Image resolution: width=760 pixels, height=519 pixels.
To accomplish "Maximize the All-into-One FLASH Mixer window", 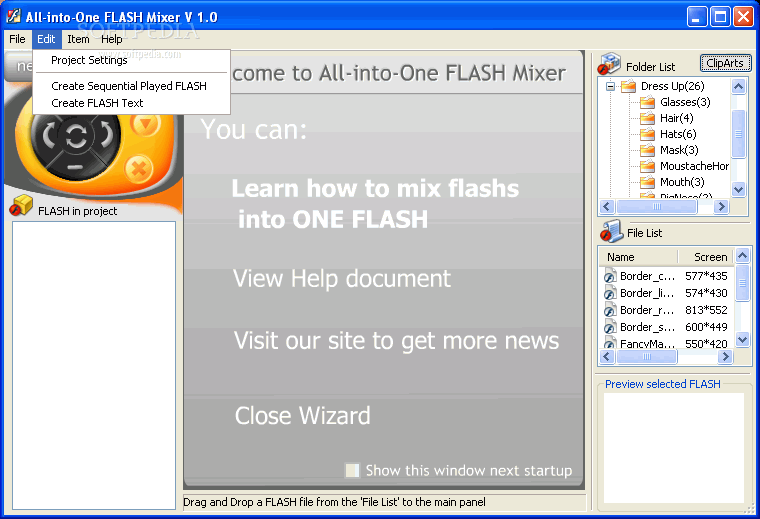I will [x=720, y=17].
